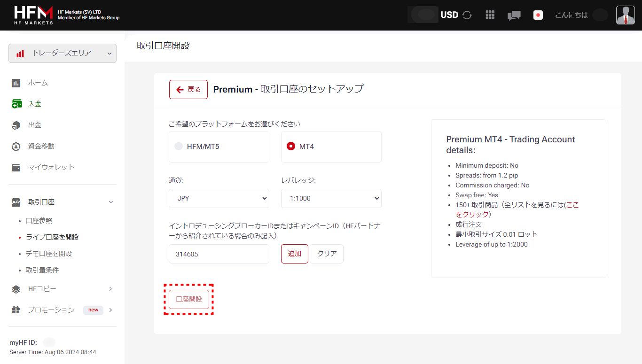Click 'Spreads: from 1.2 pip' text
Image resolution: width=642 pixels, height=364 pixels.
(487, 175)
